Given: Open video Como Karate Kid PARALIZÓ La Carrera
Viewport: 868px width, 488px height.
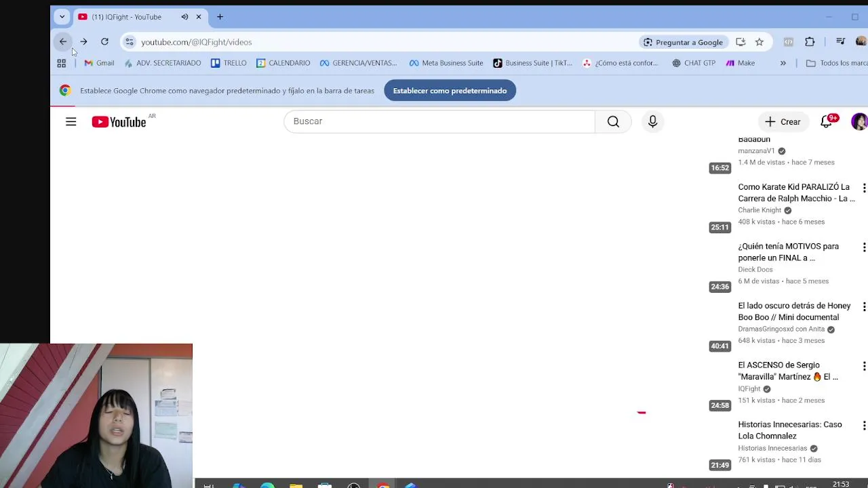Looking at the screenshot, I should tap(796, 192).
